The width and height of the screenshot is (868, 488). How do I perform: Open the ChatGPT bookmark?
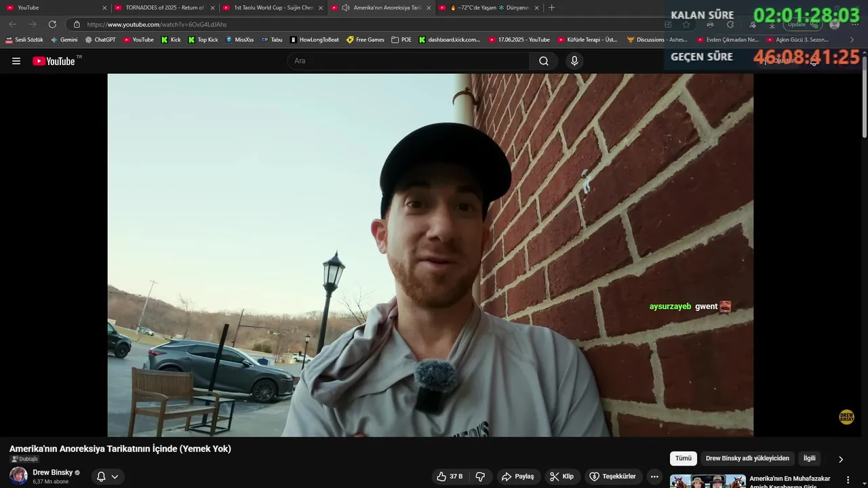(100, 39)
